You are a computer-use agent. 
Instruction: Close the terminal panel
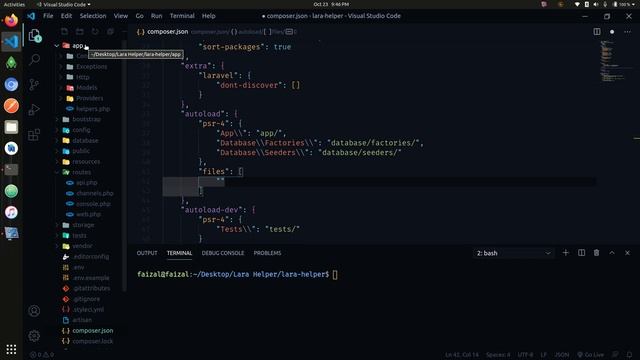(627, 253)
